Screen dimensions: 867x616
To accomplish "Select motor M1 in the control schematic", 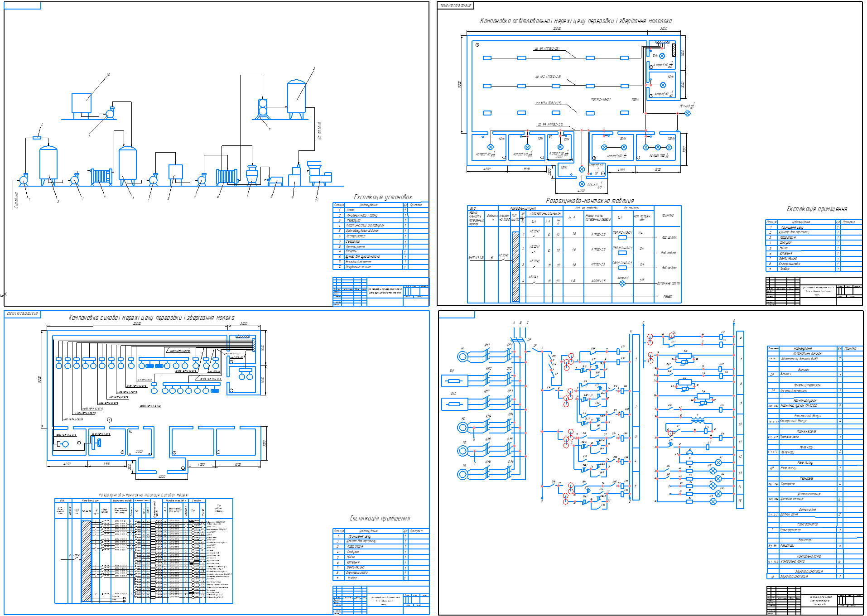I will point(462,356).
